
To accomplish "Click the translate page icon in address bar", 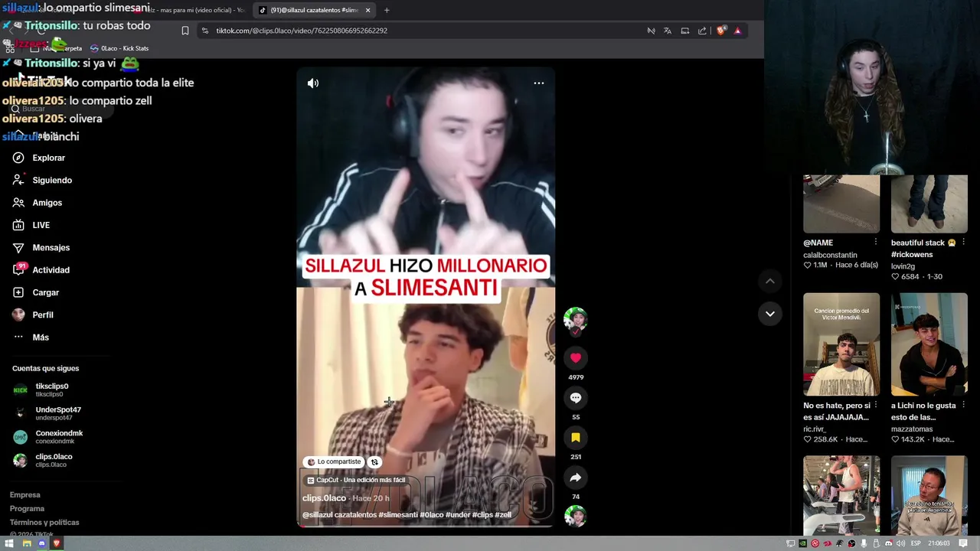I will [668, 31].
